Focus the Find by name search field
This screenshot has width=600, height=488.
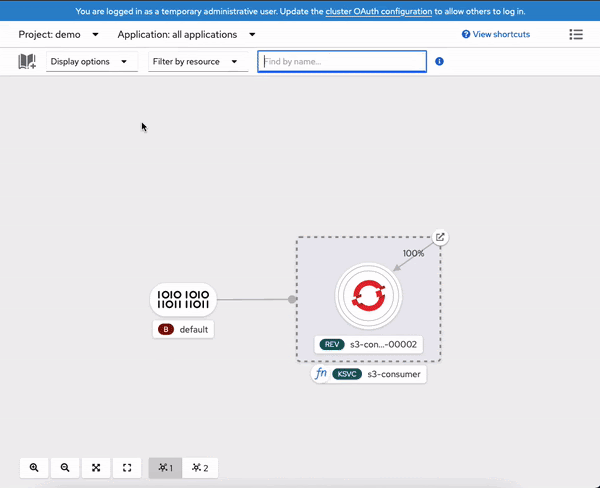(342, 62)
